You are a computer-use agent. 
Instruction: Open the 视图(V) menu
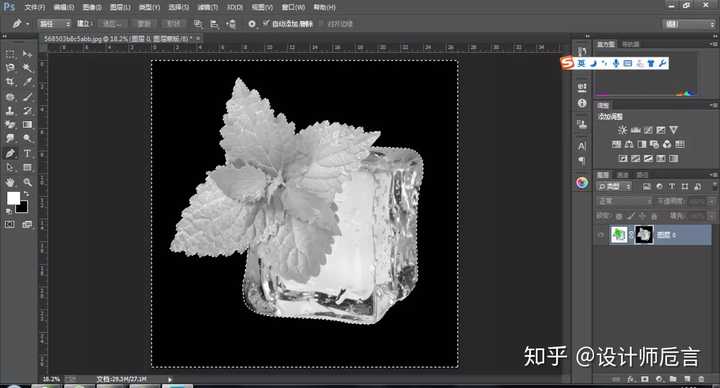click(262, 7)
